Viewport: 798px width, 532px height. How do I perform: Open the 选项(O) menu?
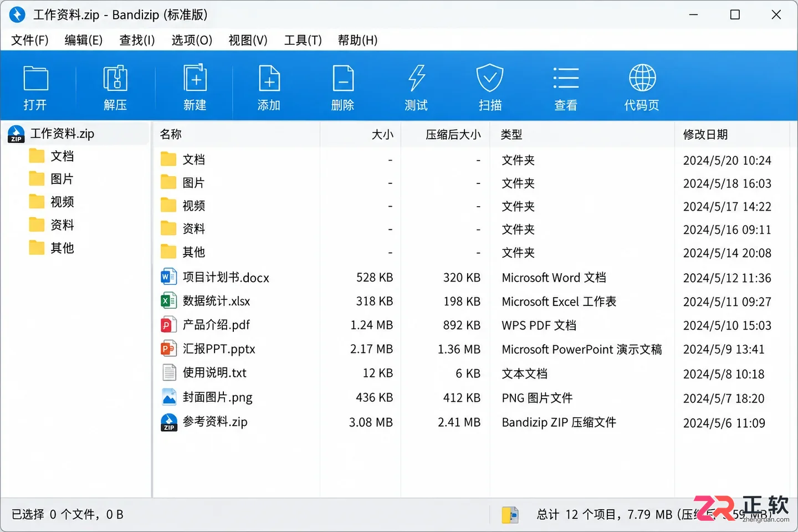tap(192, 40)
